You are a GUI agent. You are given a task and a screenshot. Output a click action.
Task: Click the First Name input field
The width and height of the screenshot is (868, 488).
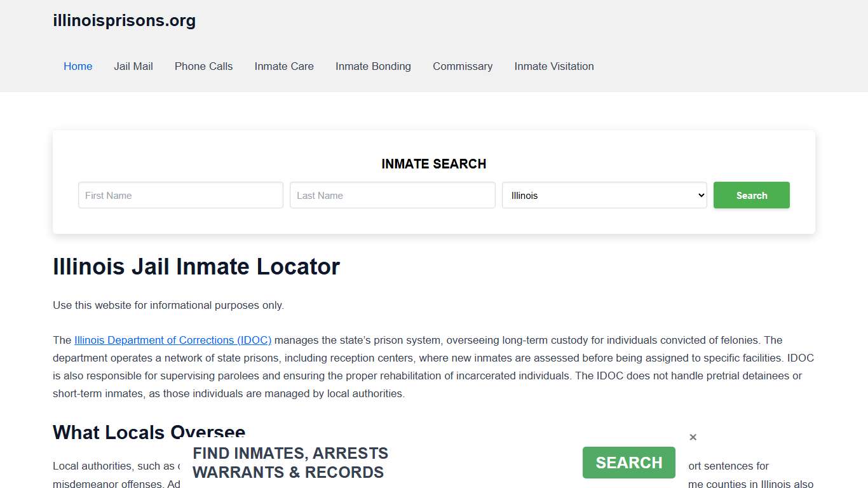coord(180,195)
